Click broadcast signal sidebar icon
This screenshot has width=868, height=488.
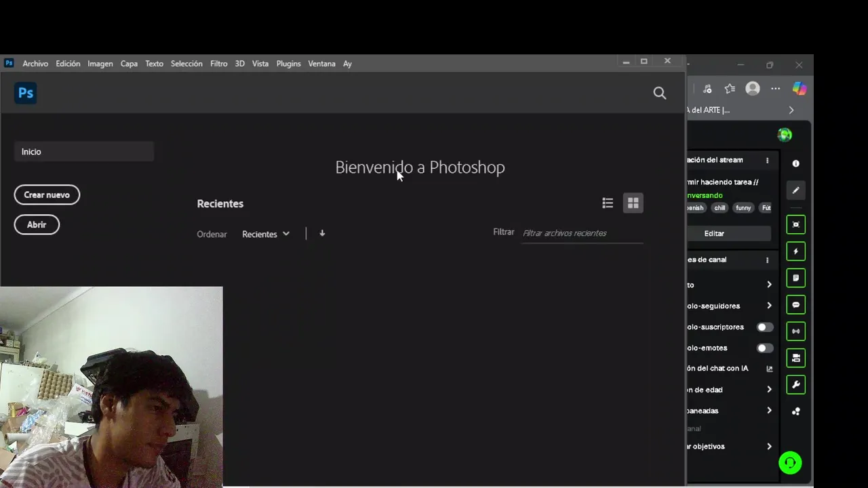[x=796, y=331]
